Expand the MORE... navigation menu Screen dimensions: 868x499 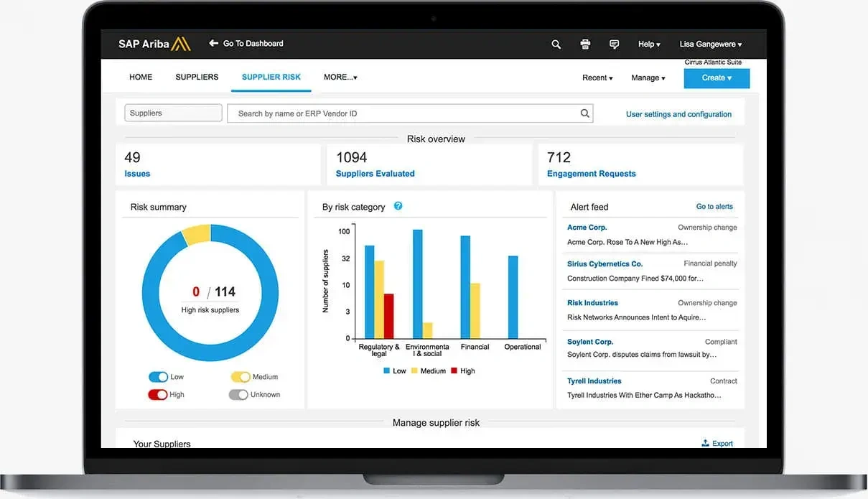(340, 77)
